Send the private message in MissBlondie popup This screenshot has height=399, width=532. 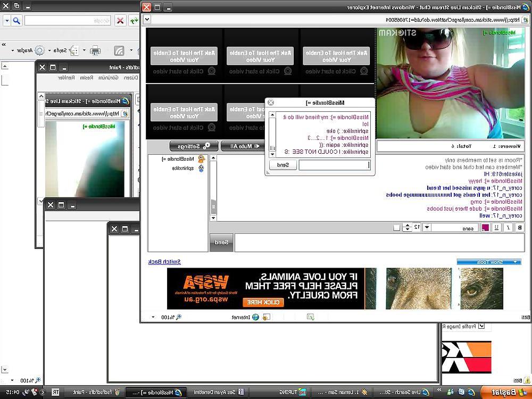[x=282, y=165]
